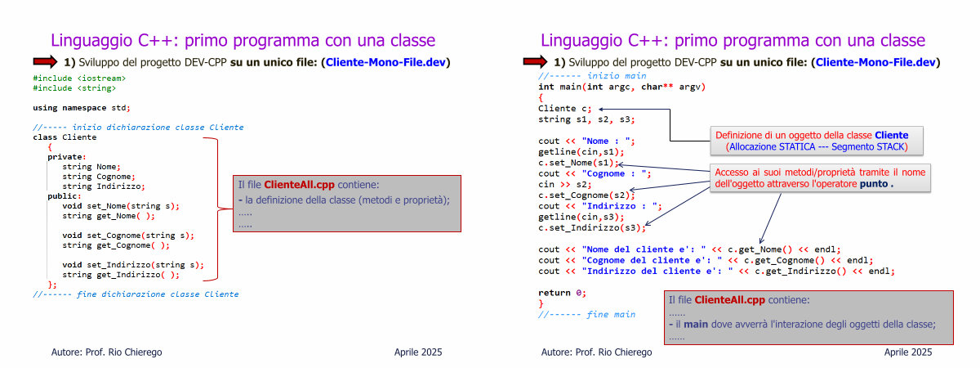The height and width of the screenshot is (368, 980).
Task: Click the 'string Indirizzo;' member line
Action: click(104, 186)
